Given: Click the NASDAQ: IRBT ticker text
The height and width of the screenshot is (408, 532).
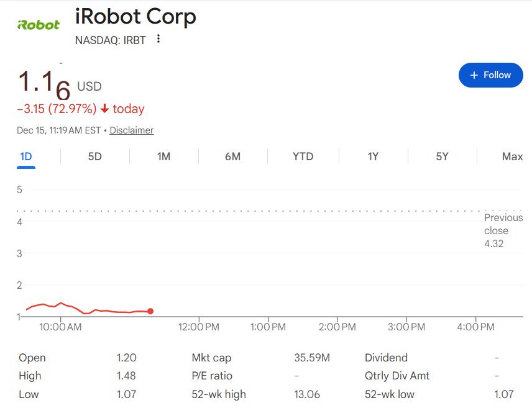Looking at the screenshot, I should pyautogui.click(x=110, y=40).
